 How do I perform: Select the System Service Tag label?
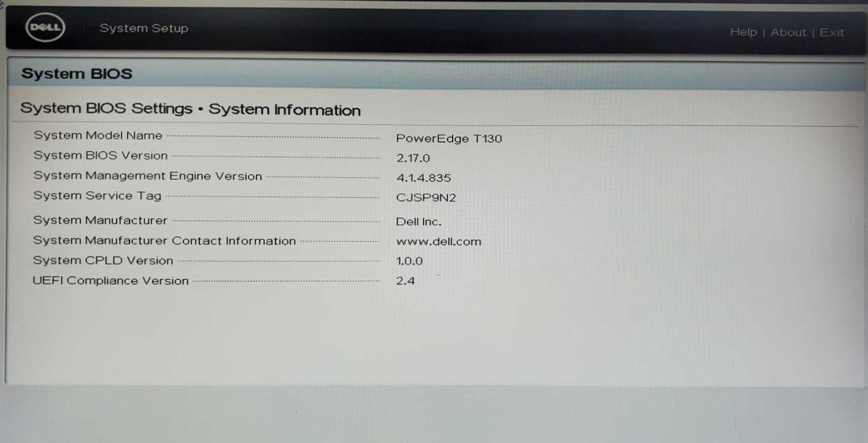tap(97, 196)
